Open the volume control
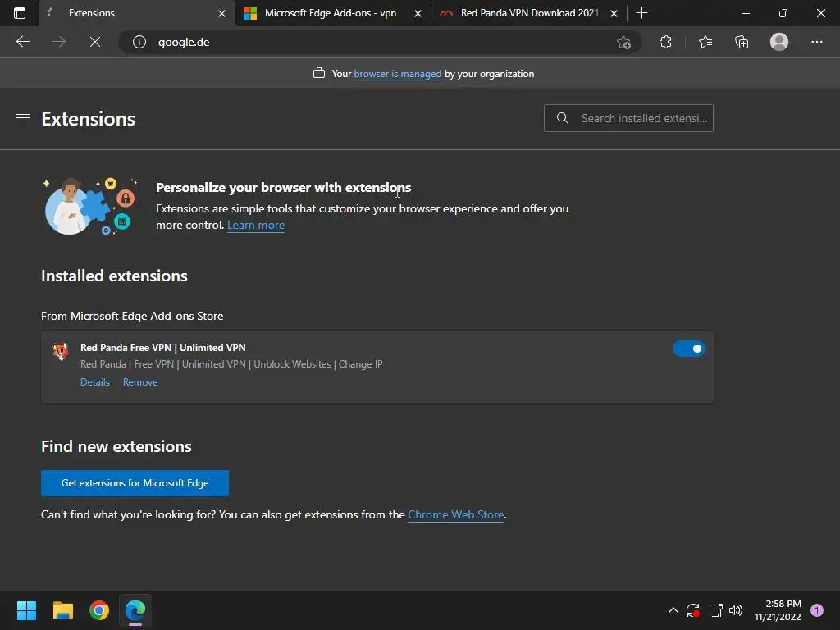The width and height of the screenshot is (840, 630). (736, 610)
